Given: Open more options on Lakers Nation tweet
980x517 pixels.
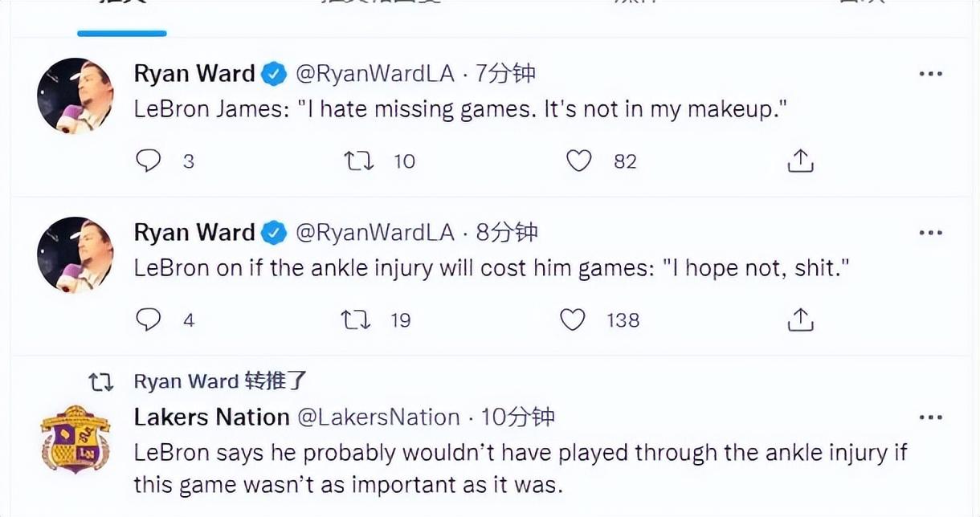Looking at the screenshot, I should tap(930, 417).
